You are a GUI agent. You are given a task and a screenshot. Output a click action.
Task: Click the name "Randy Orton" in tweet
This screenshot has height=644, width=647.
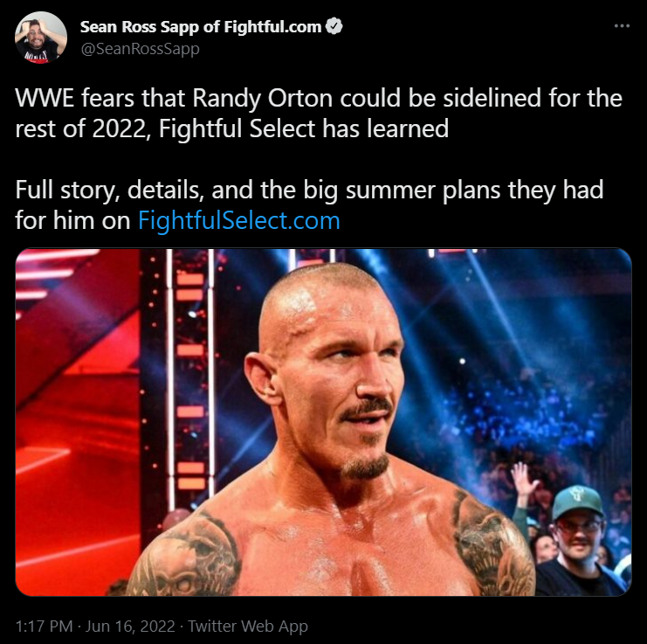(x=263, y=99)
